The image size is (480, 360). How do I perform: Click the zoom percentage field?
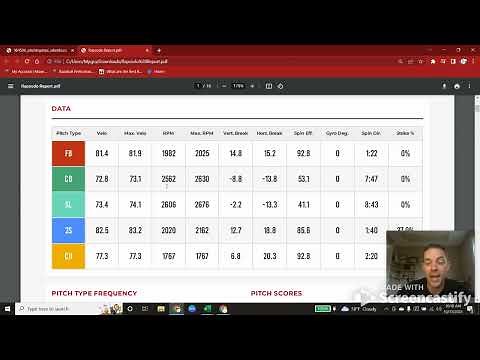(238, 86)
